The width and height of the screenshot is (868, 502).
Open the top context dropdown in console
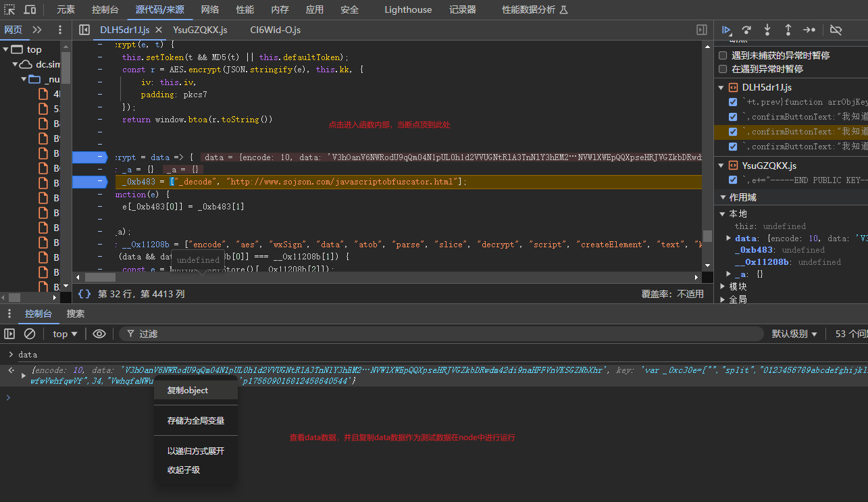tap(66, 334)
